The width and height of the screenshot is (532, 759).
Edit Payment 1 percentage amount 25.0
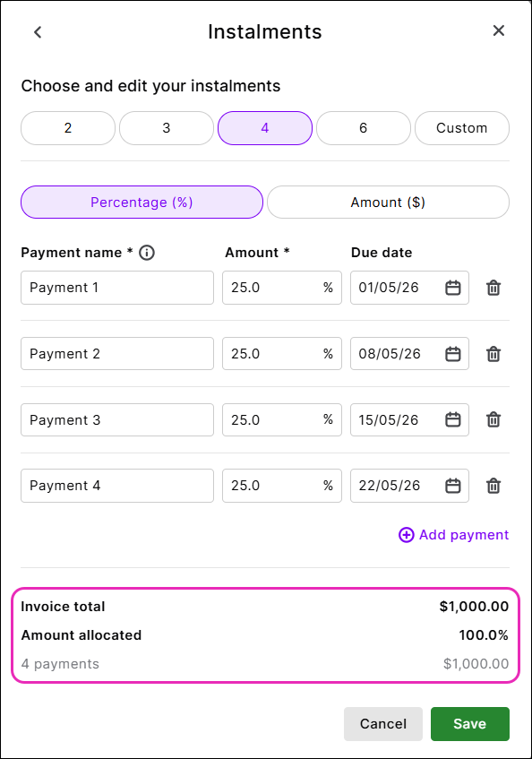[282, 288]
